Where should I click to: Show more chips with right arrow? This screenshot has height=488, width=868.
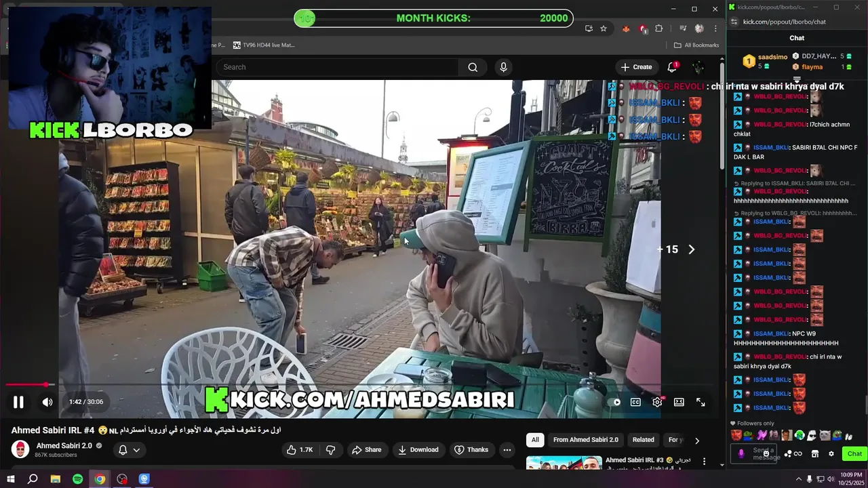[696, 441]
